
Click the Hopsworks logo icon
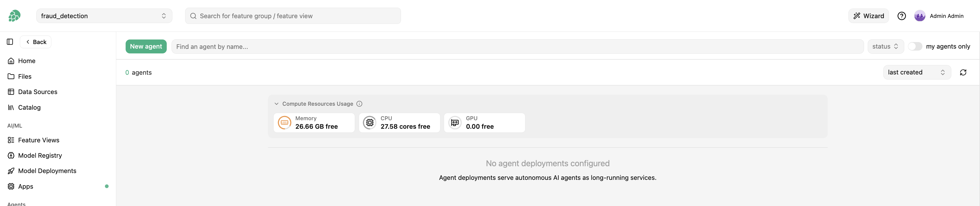14,16
